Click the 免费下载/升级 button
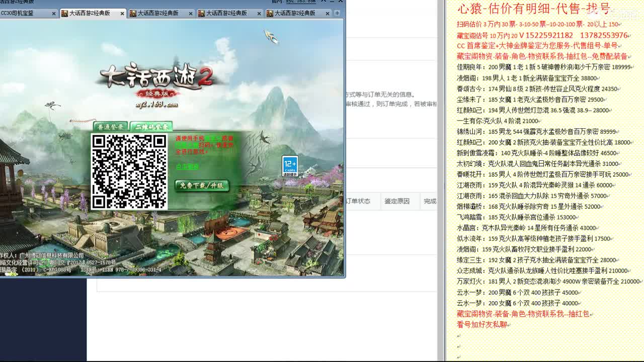644x362 pixels. [x=202, y=186]
